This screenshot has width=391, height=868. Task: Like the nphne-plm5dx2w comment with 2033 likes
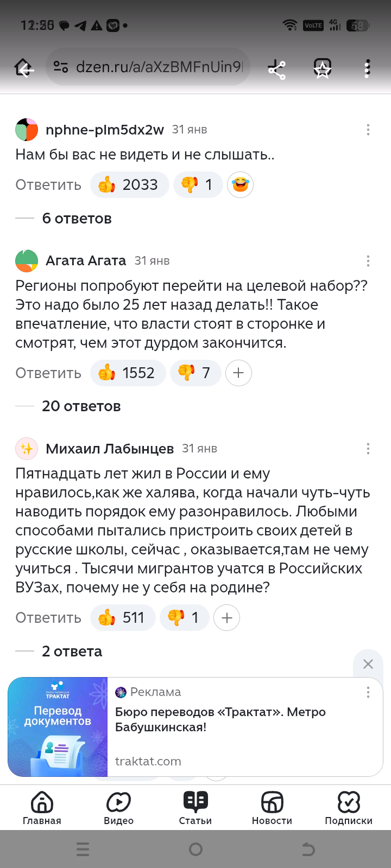coord(129,185)
